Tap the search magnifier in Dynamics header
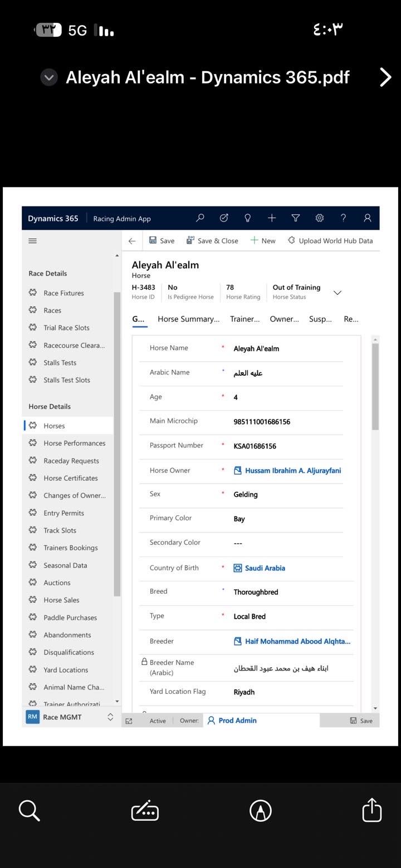The height and width of the screenshot is (868, 401). click(200, 218)
